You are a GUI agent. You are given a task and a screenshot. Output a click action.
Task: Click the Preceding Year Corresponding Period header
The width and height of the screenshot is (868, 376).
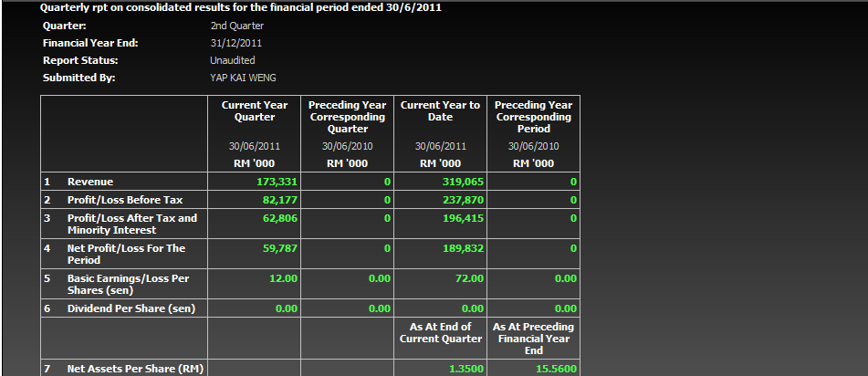coord(533,117)
